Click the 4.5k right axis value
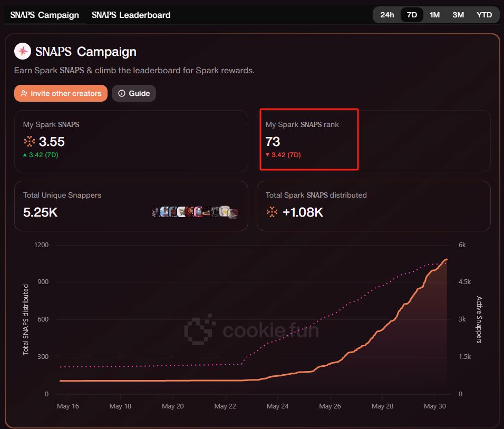 [464, 282]
